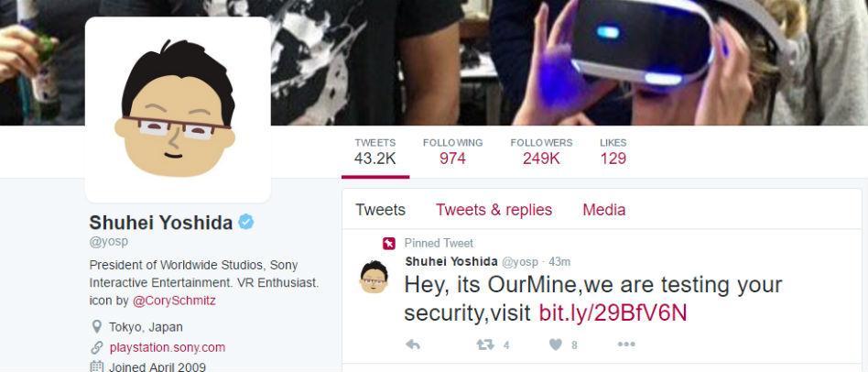Viewport: 868px width, 372px height.
Task: Switch to the Media tab
Action: click(x=604, y=210)
